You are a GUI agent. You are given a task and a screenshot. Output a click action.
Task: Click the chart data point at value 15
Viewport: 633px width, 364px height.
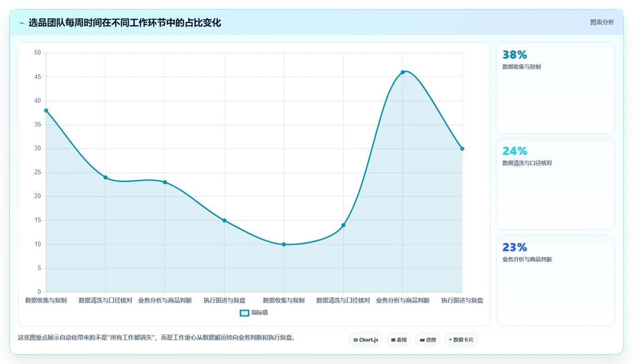point(224,221)
